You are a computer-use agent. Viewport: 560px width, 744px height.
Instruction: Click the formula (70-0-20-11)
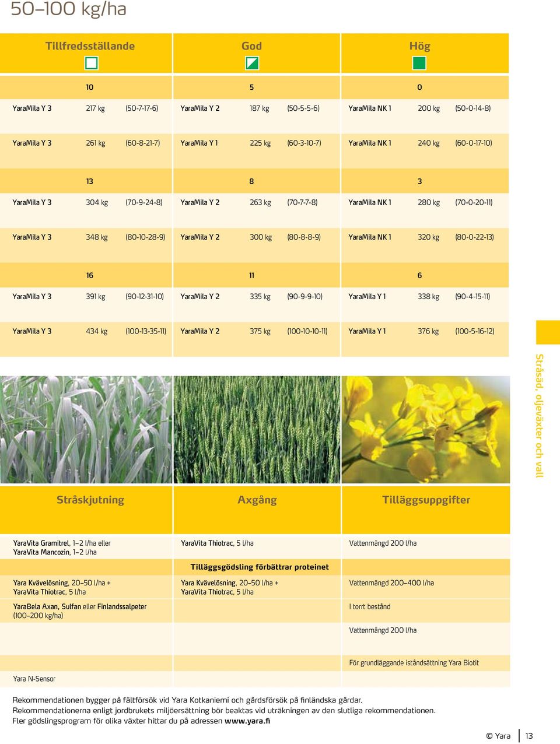click(x=474, y=202)
